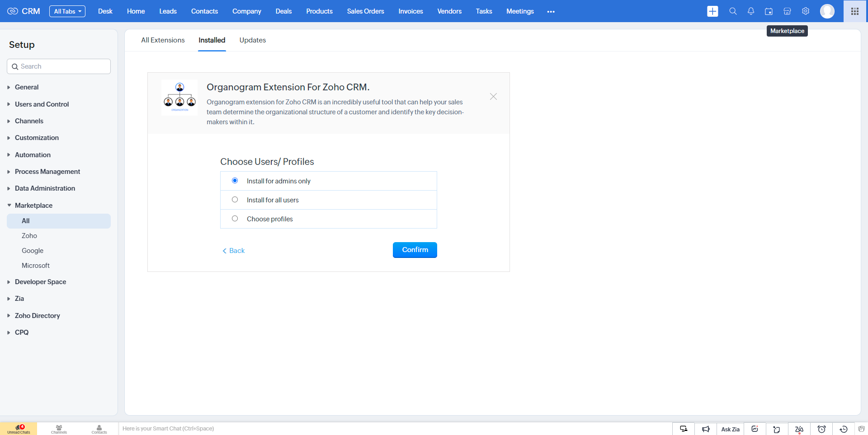Viewport: 868px width, 435px height.
Task: Click the CRM logo icon
Action: (x=13, y=11)
